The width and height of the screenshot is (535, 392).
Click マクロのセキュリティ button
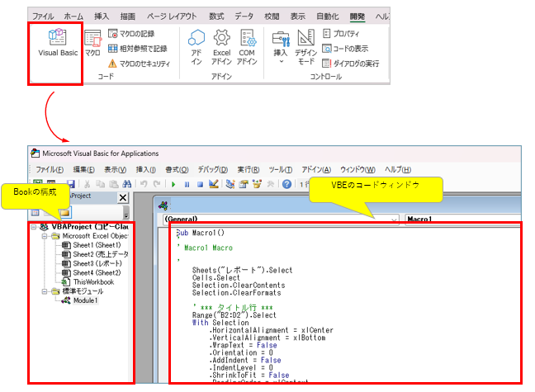(x=137, y=64)
